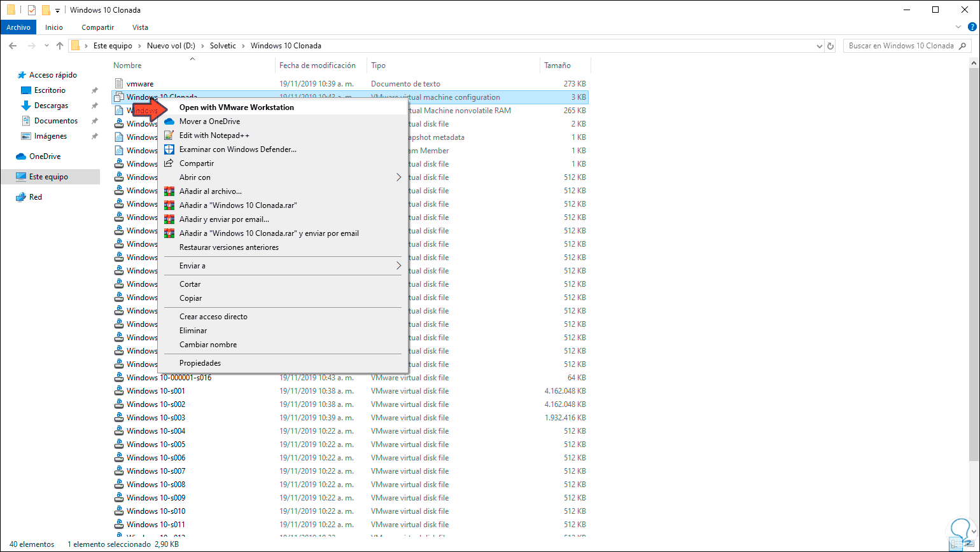Click the breadcrumb chevron after Solvetic
This screenshot has height=552, width=980.
coord(243,46)
